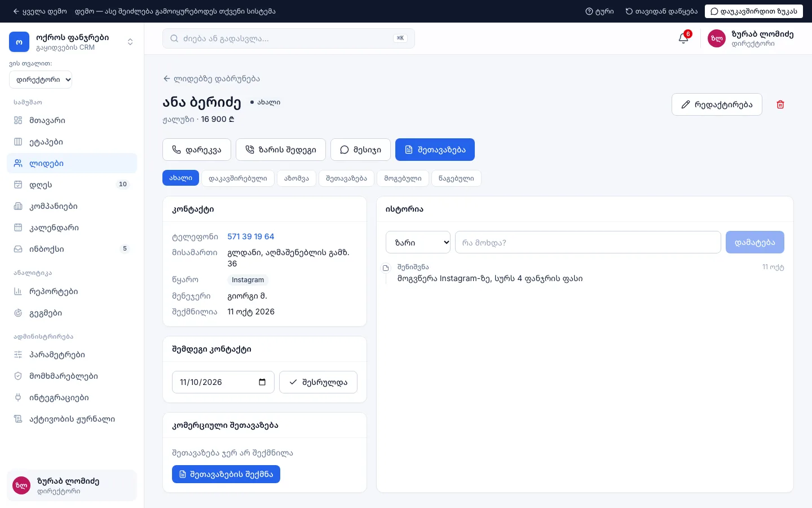Click the რედაქტირება edit button
812x508 pixels.
717,104
